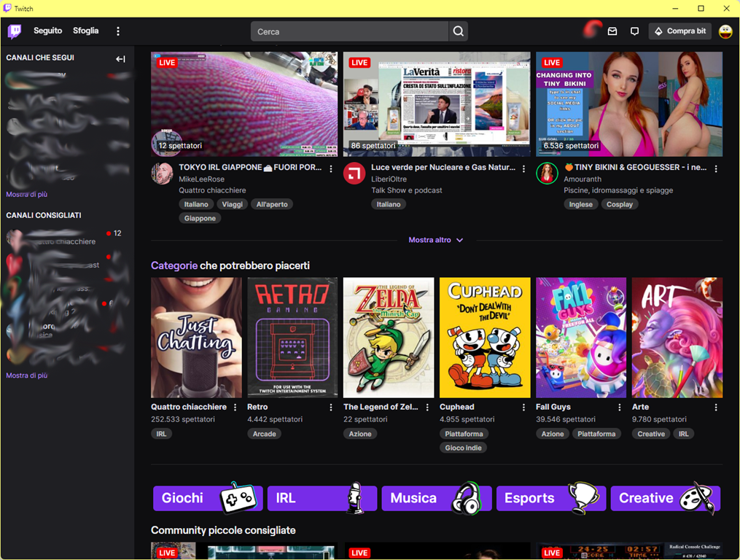Open Amouranth channel name link
Screen dimensions: 740x560
pos(583,179)
